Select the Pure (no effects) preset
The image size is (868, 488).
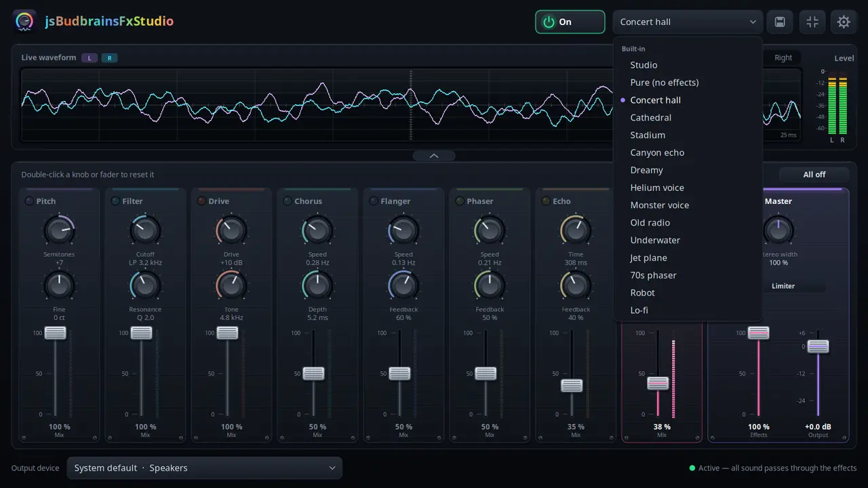tap(688, 83)
